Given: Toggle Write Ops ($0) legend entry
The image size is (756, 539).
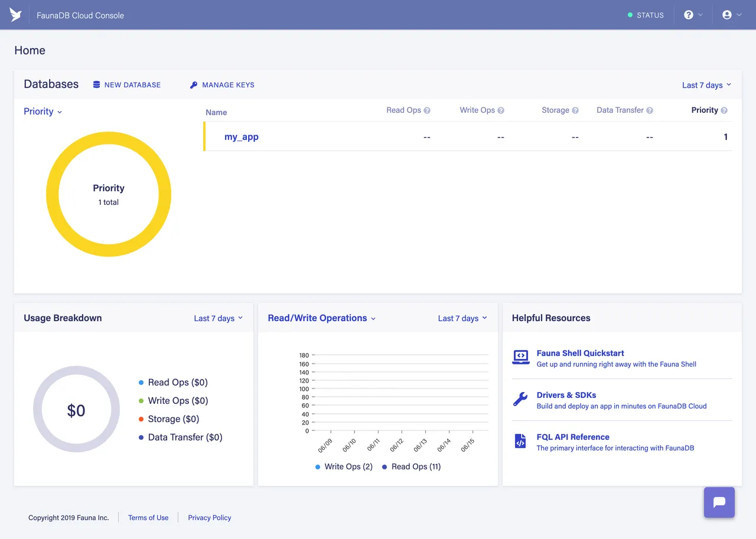Looking at the screenshot, I should [x=173, y=401].
